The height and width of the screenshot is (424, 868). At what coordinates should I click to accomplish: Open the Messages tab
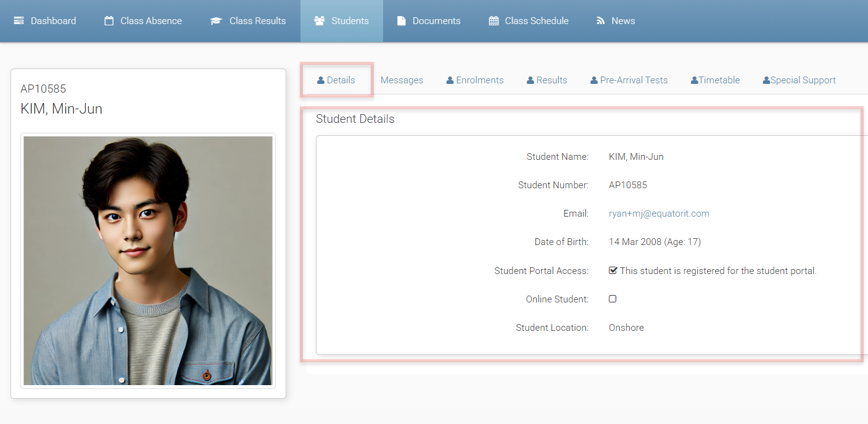pos(402,80)
